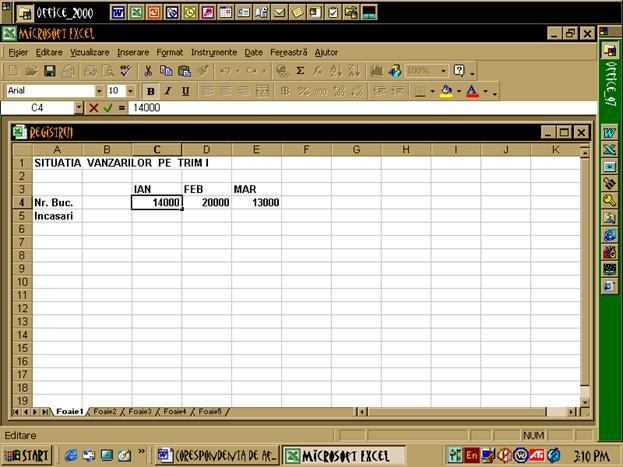
Task: Confirm the cell entry with green check
Action: pyautogui.click(x=108, y=108)
